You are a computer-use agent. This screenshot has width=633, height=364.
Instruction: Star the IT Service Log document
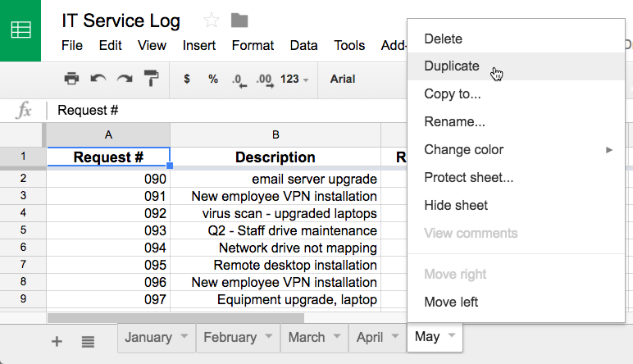[x=212, y=20]
